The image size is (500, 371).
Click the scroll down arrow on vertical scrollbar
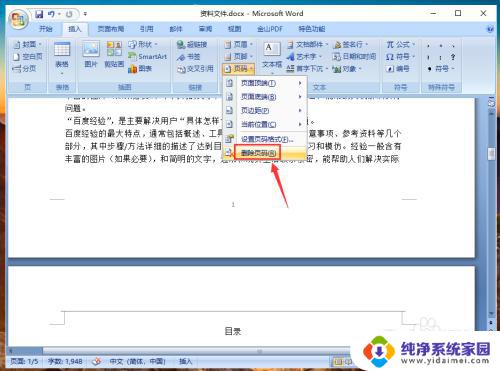(491, 314)
